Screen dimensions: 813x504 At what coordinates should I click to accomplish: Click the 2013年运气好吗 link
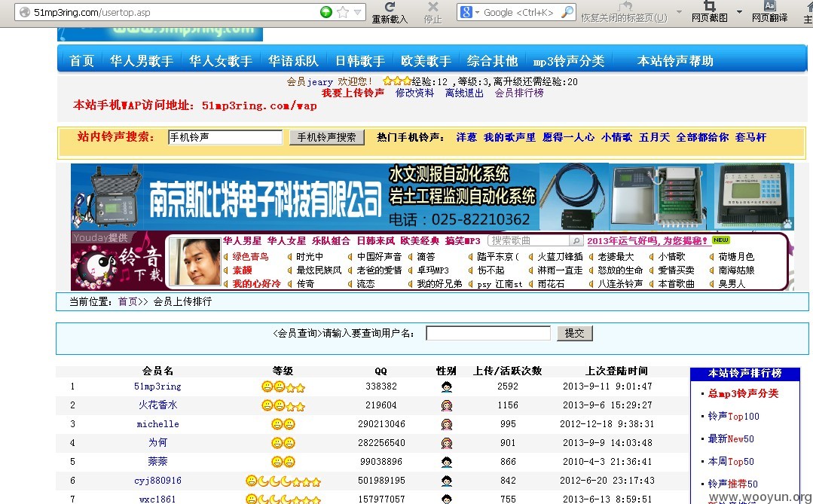[x=647, y=240]
